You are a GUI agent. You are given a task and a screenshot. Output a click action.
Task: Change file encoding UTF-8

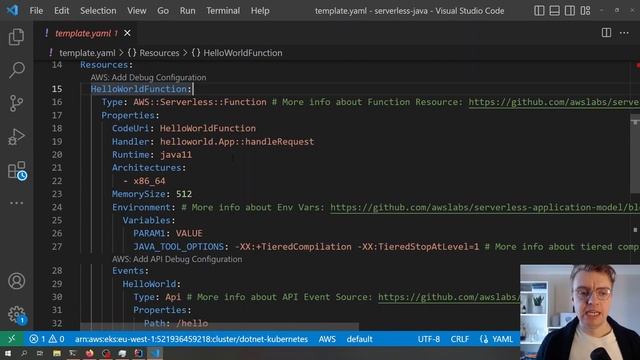[x=429, y=339]
